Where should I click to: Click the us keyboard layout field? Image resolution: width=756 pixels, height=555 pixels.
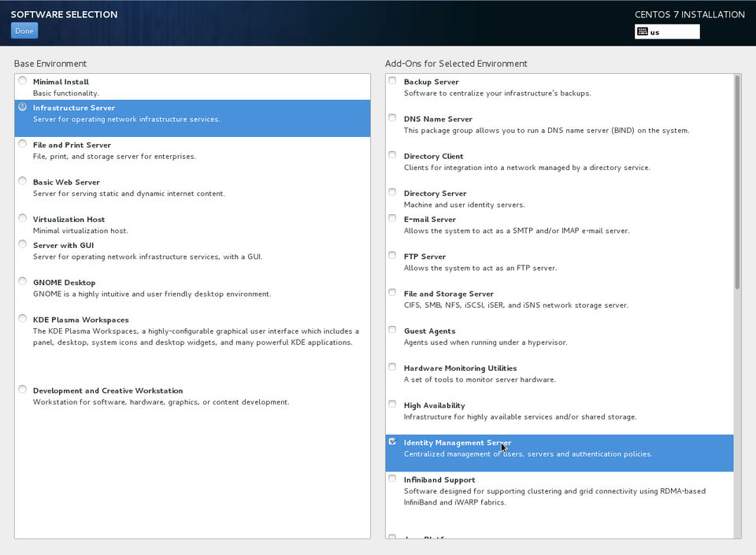tap(673, 32)
